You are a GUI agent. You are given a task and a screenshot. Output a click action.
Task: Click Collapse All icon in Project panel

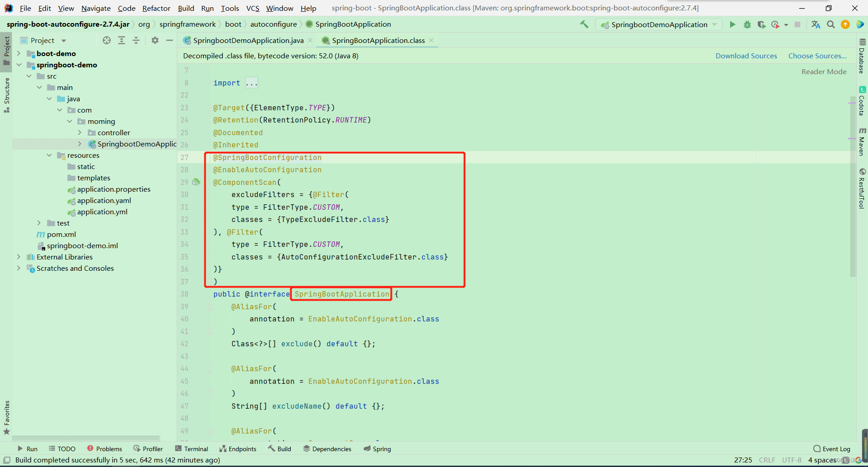(x=136, y=40)
